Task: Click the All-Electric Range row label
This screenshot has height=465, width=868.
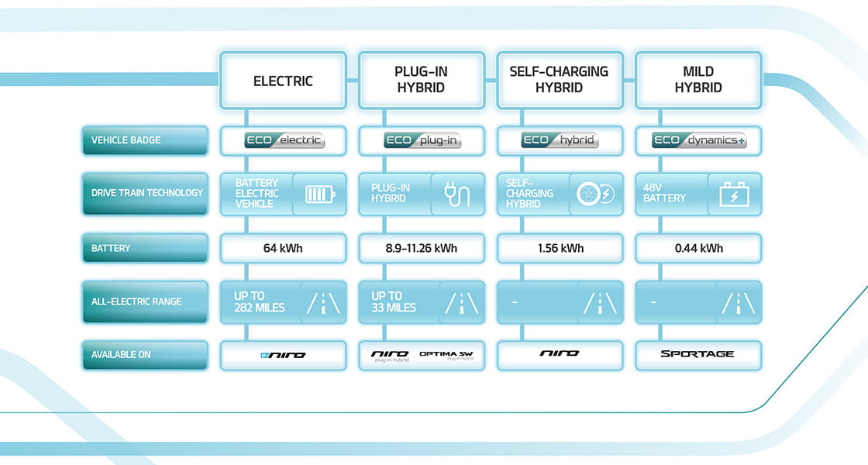Action: pos(145,301)
